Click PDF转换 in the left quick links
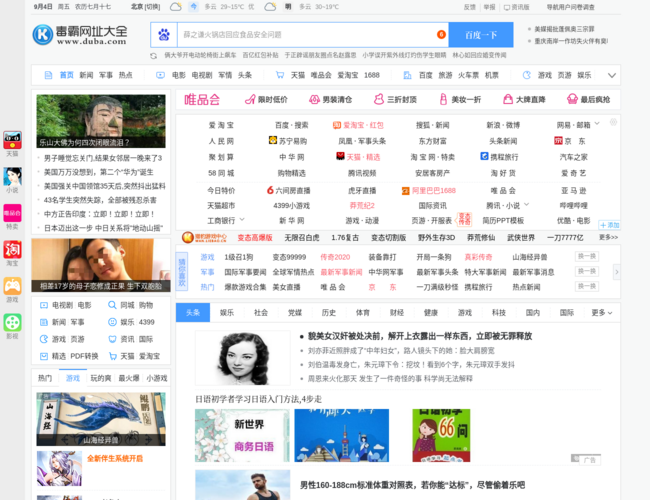Viewport: 650px width, 500px height. click(84, 356)
